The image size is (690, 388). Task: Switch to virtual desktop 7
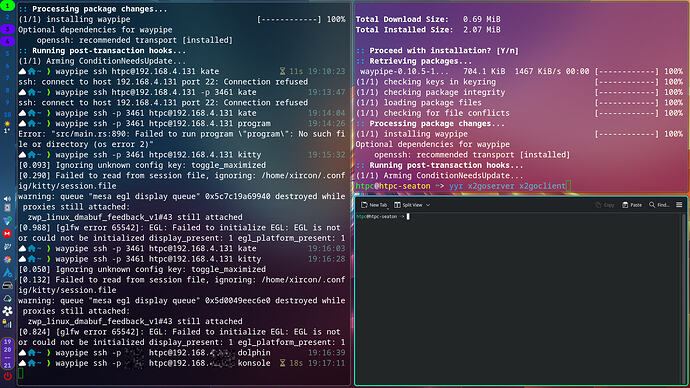tap(7, 78)
